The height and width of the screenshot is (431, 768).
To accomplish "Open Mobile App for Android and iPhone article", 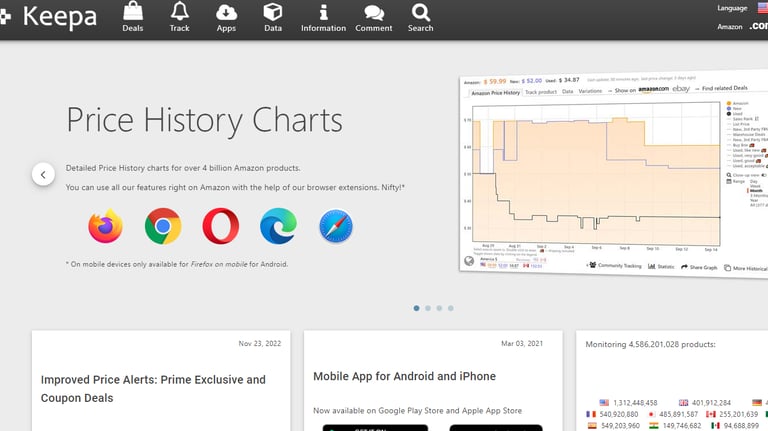I will point(405,376).
